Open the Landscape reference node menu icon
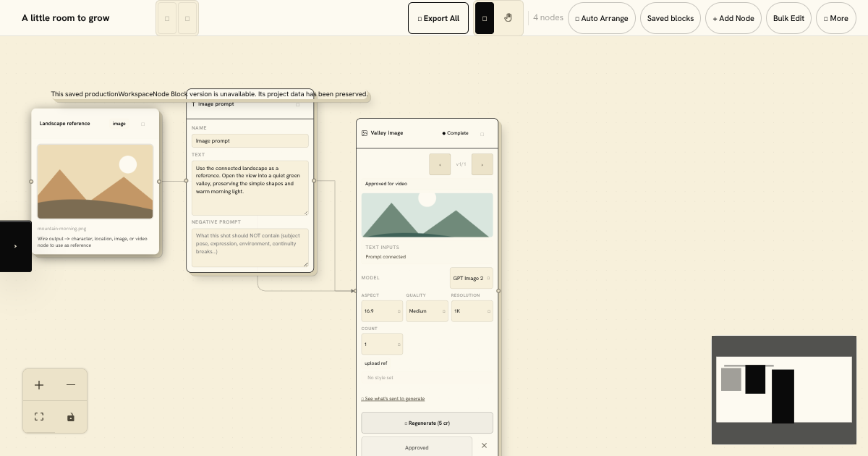868x456 pixels. pos(143,124)
